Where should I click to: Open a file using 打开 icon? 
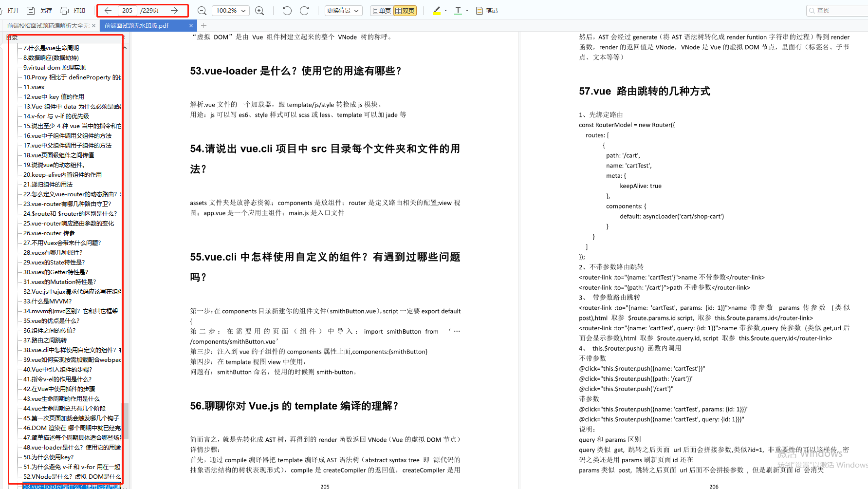(x=12, y=10)
